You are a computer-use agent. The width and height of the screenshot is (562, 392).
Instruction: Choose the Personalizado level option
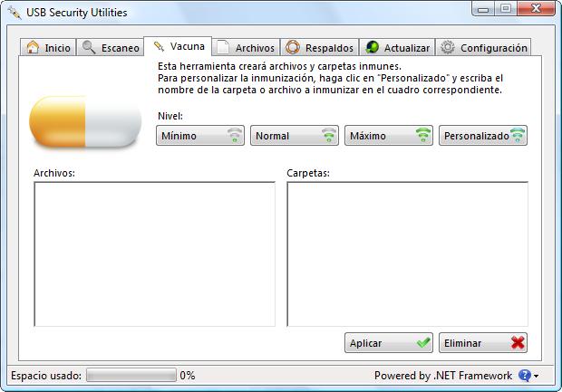(x=483, y=135)
